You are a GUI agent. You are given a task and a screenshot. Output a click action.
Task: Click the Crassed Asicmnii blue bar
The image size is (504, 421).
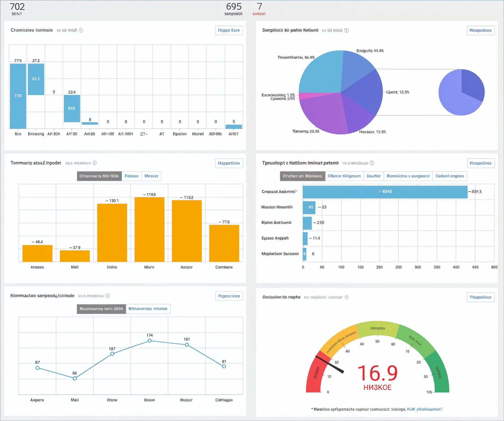click(x=385, y=192)
